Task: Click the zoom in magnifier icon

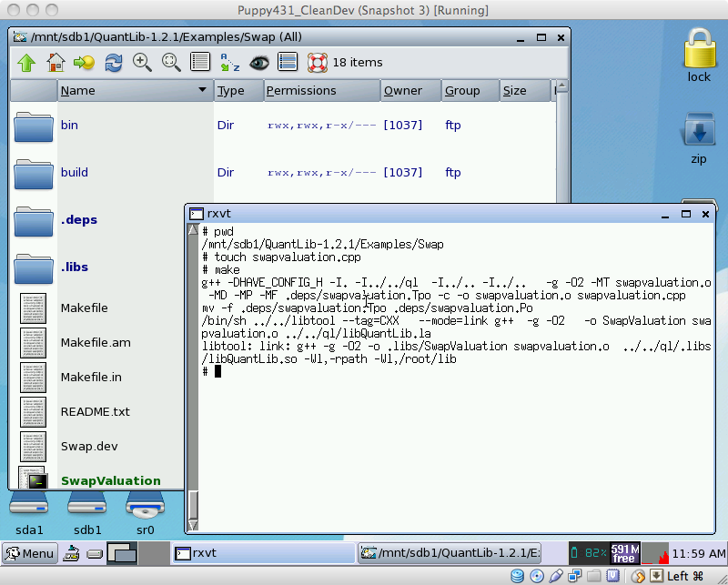Action: click(142, 63)
